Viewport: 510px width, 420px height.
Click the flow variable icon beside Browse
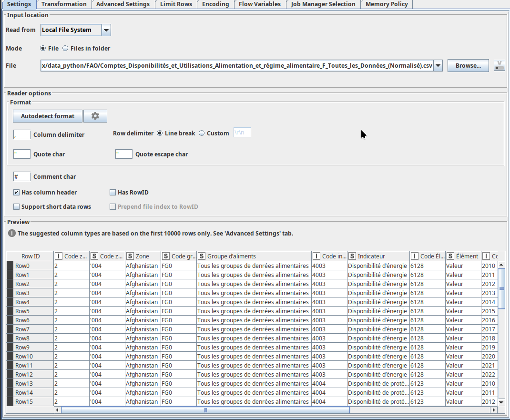(x=499, y=65)
